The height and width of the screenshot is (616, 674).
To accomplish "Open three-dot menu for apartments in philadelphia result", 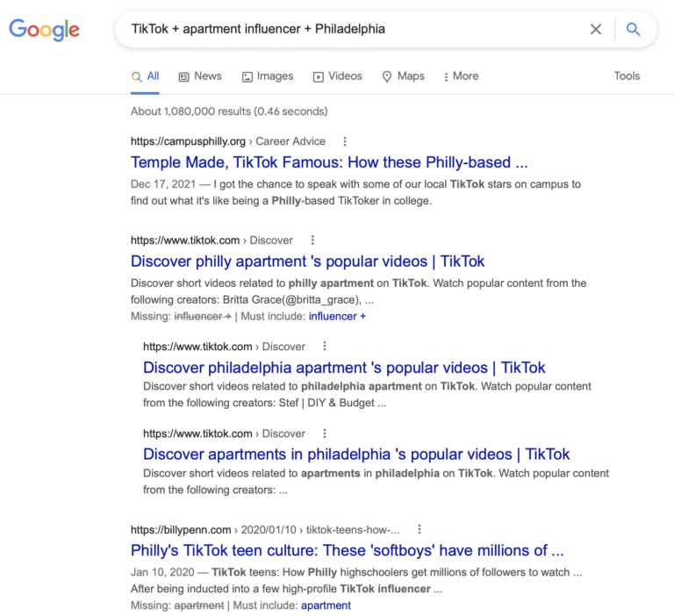I will click(x=325, y=433).
